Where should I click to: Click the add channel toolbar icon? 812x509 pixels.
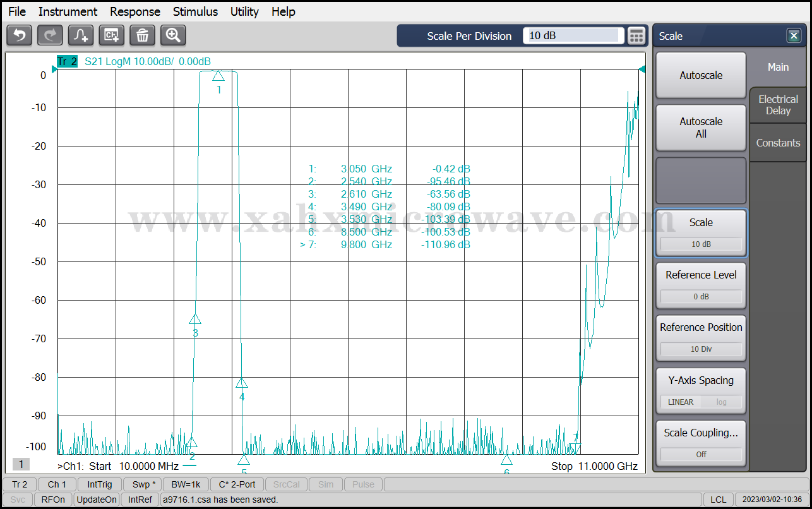click(x=112, y=35)
